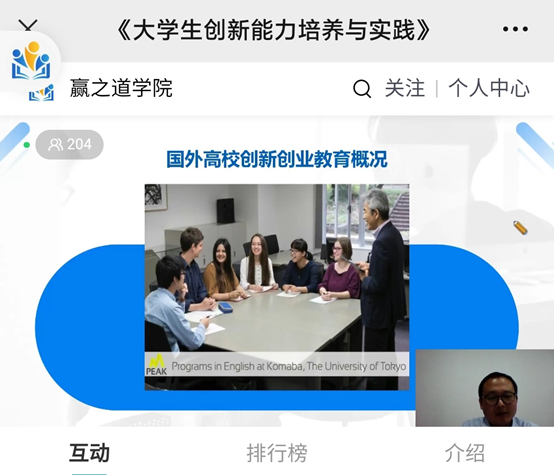Click the green live status dot

pos(26,145)
